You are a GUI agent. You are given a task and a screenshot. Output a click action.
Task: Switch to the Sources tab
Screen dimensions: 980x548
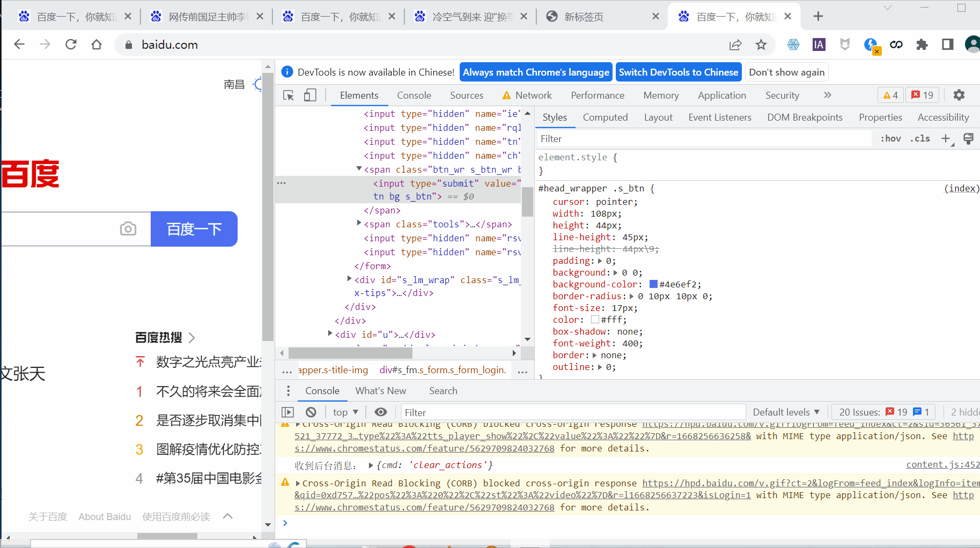tap(466, 95)
